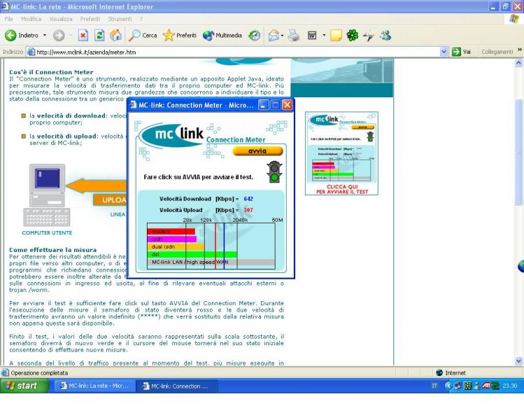Click the ATI icon in the system tray
This screenshot has height=420, width=524.
coord(486,386)
